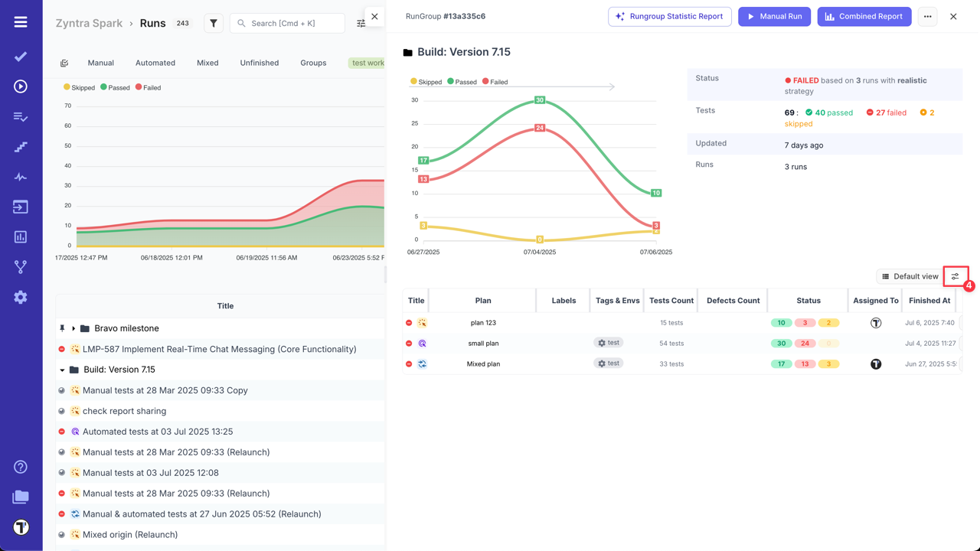Switch to the Unfinished tab
This screenshot has height=551, width=980.
click(x=259, y=63)
